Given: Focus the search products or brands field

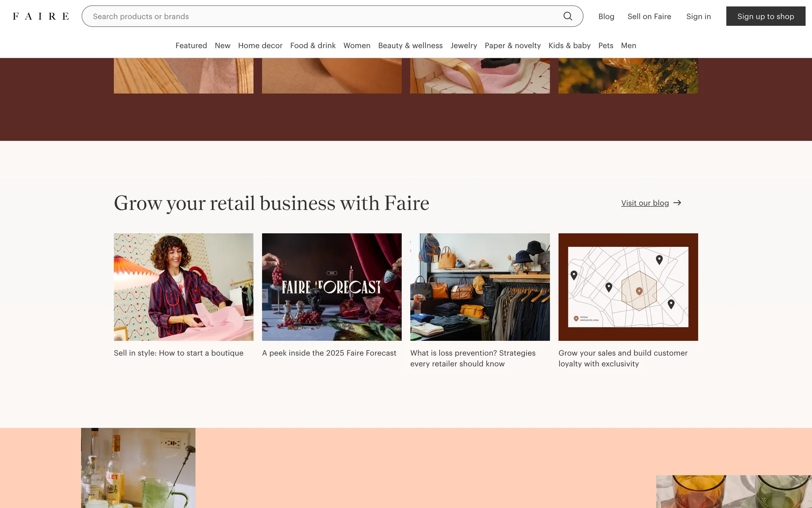Looking at the screenshot, I should pos(321,16).
